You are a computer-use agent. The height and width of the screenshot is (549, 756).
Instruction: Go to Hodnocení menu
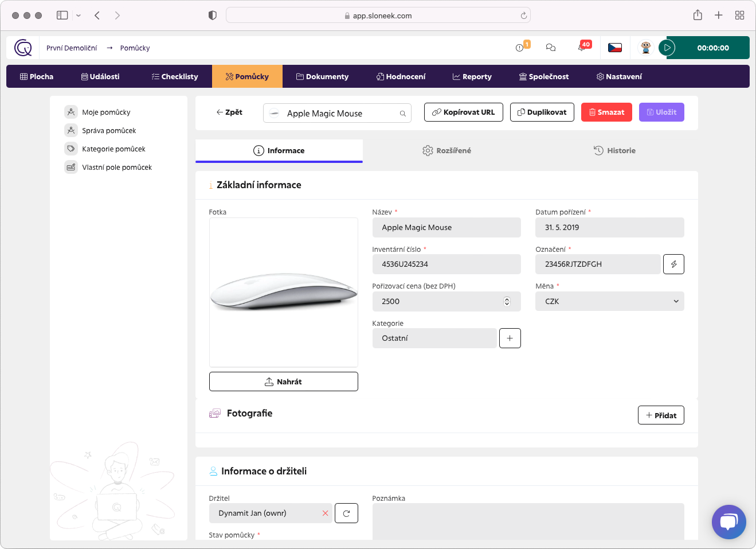401,76
